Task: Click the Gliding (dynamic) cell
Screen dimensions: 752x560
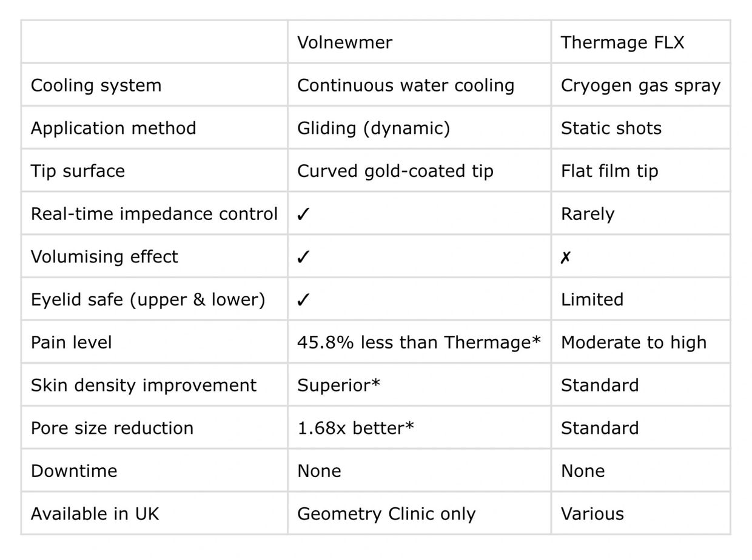Action: 373,128
